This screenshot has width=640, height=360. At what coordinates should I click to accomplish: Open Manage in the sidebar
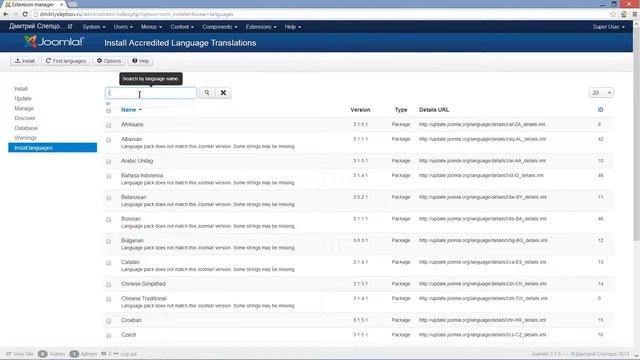tap(24, 108)
